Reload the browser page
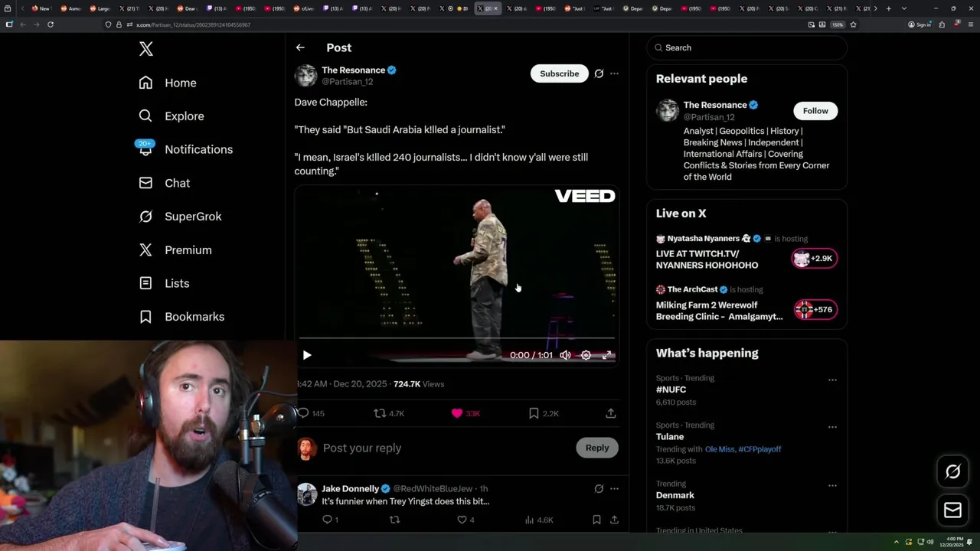Image resolution: width=980 pixels, height=551 pixels. click(x=51, y=24)
